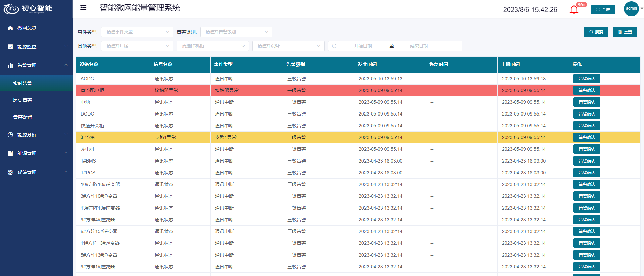Screen dimensions: 644x276
Task: Open the 请选择机柜 dropdown
Action: [x=213, y=46]
